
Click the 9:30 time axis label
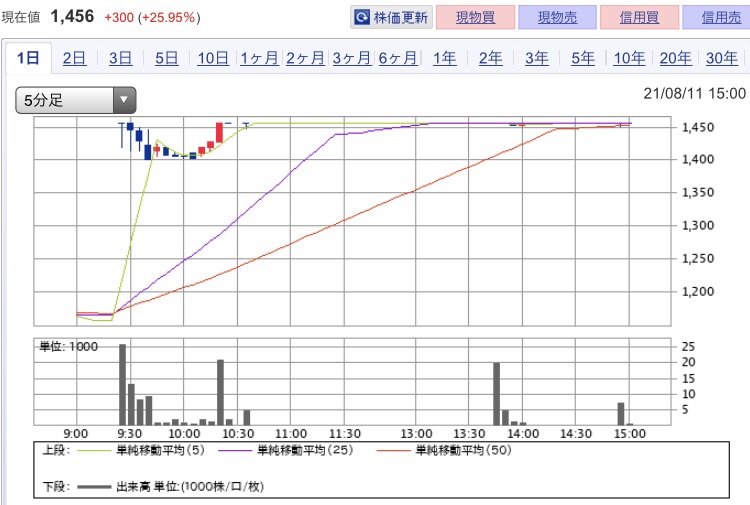tap(129, 434)
